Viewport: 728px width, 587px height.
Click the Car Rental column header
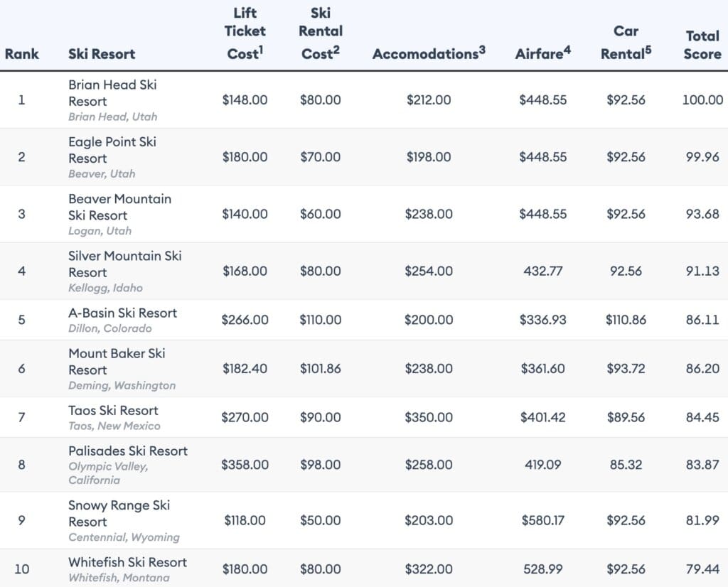click(x=626, y=43)
